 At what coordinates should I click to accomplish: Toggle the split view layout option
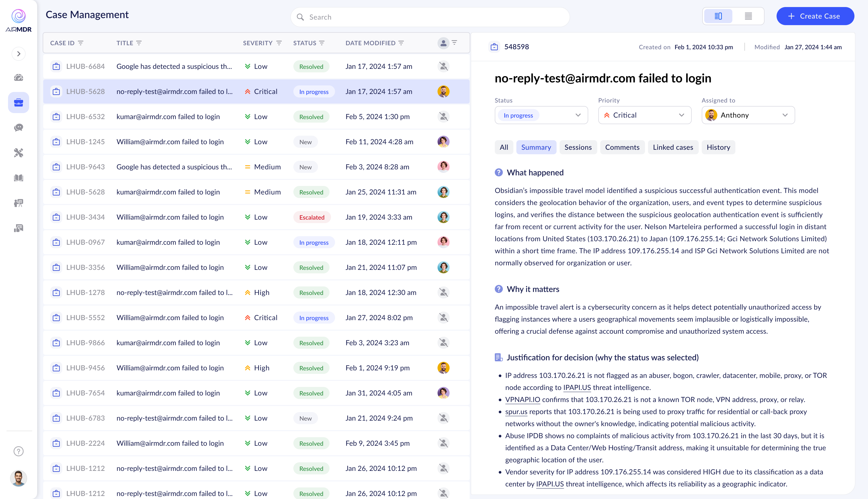[x=718, y=16]
